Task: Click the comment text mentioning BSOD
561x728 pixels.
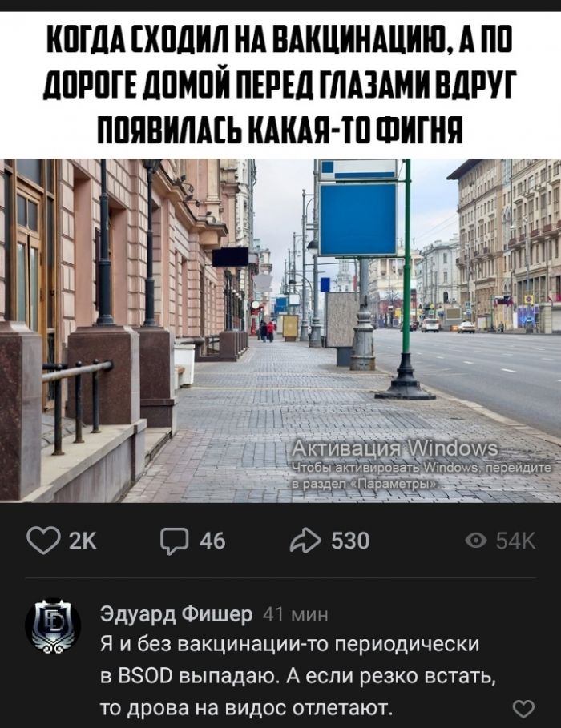Action: [297, 676]
